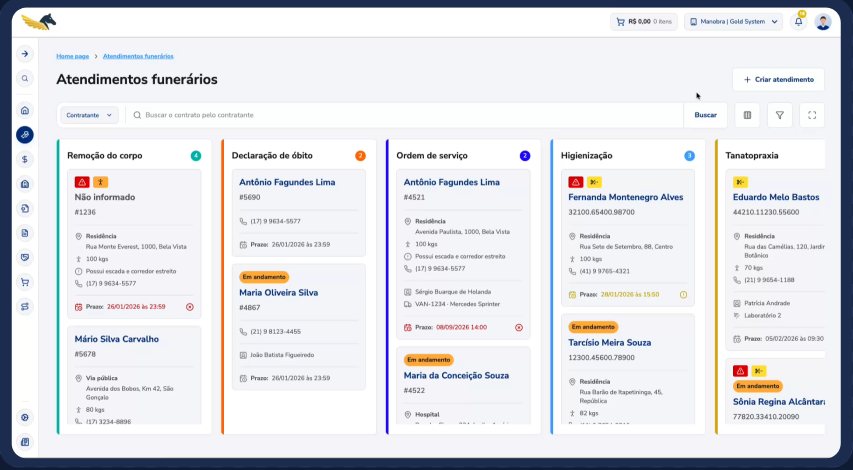Click Ordem de serviço count badge
The width and height of the screenshot is (853, 470).
point(525,156)
